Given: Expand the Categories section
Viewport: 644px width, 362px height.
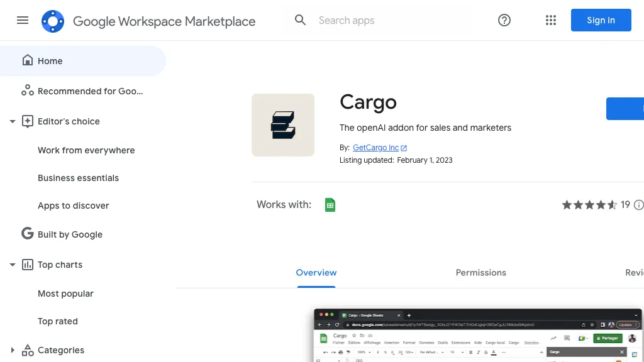Looking at the screenshot, I should click(x=12, y=350).
